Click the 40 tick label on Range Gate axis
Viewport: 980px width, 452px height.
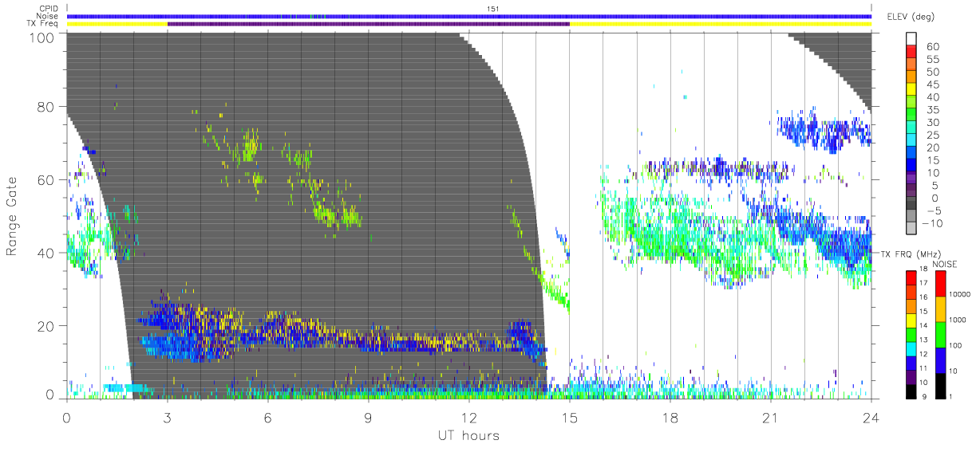coord(47,253)
